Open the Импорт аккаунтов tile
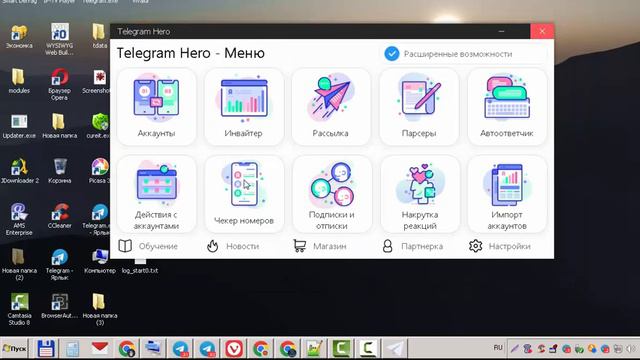640x360 pixels. (507, 195)
